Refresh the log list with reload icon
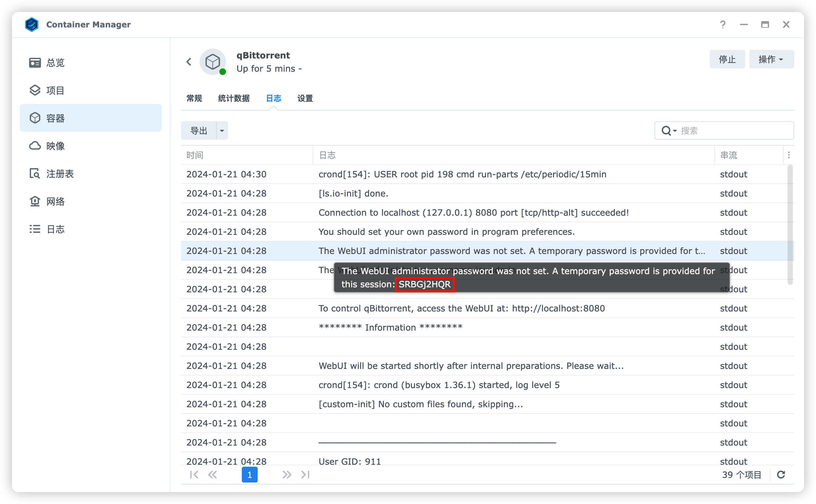The height and width of the screenshot is (504, 816). (781, 474)
